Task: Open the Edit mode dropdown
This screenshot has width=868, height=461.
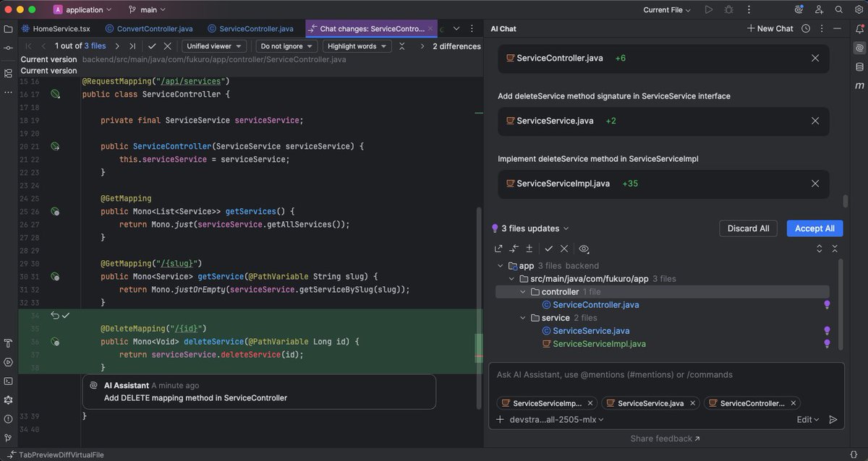Action: 808,419
